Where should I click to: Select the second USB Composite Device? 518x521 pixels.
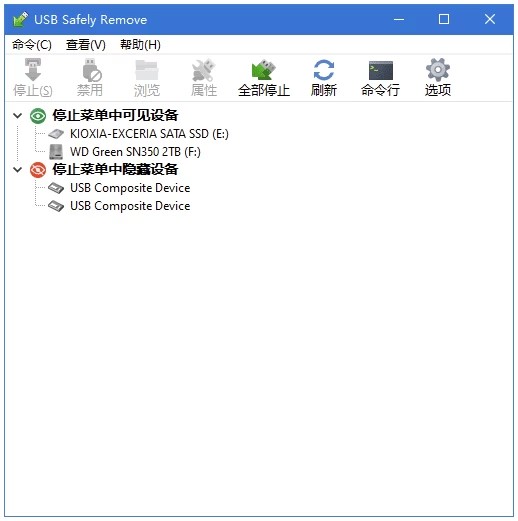130,206
